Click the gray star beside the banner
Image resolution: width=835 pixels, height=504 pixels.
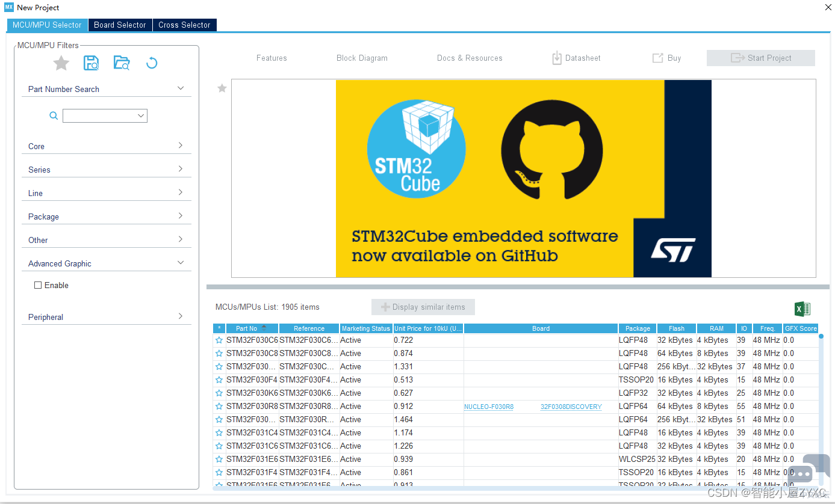(x=222, y=88)
